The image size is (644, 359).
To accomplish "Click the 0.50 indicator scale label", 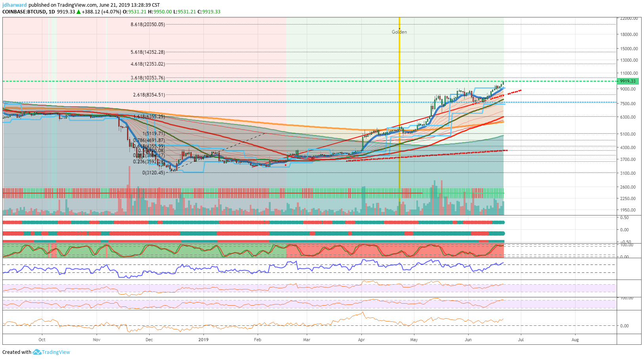I will click(x=624, y=218).
